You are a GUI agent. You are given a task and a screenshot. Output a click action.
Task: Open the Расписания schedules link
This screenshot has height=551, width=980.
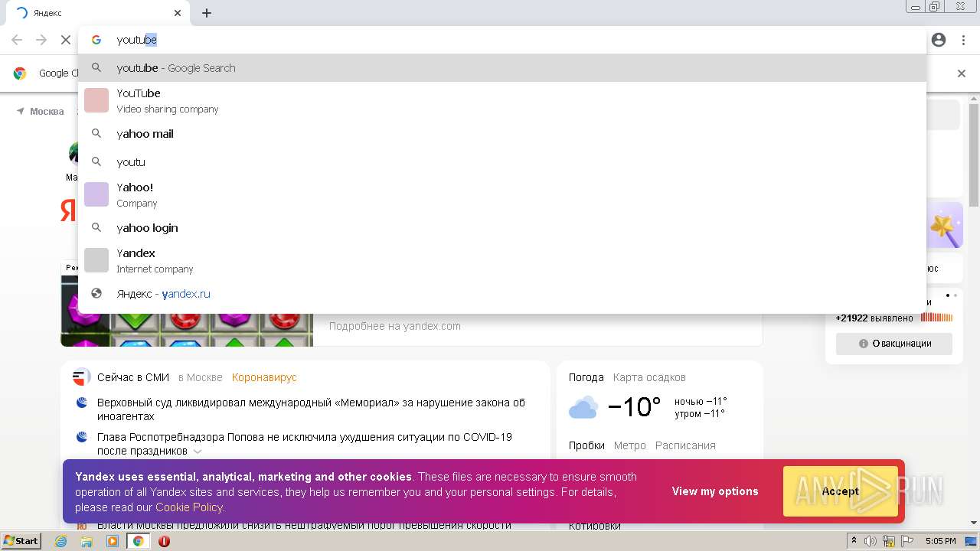pos(685,445)
